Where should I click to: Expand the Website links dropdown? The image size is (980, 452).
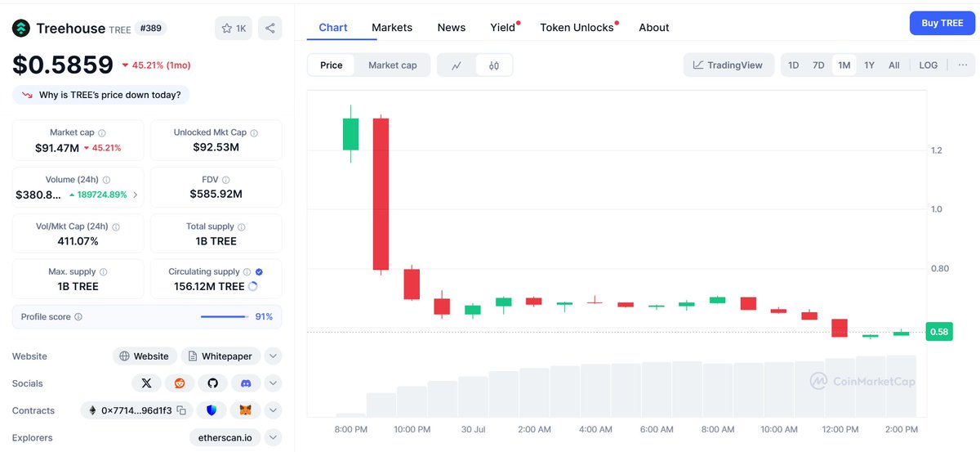click(x=273, y=356)
